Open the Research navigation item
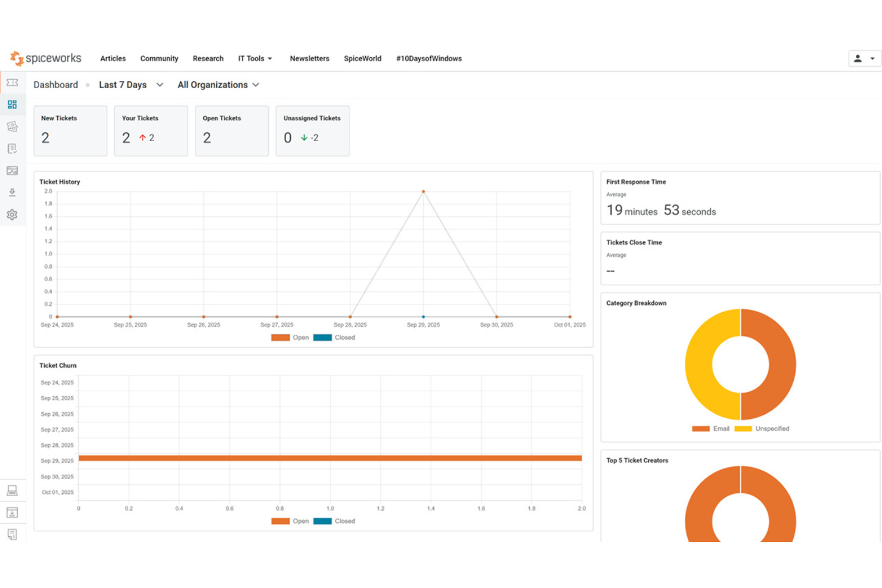Screen dimensions: 882x588 point(208,58)
